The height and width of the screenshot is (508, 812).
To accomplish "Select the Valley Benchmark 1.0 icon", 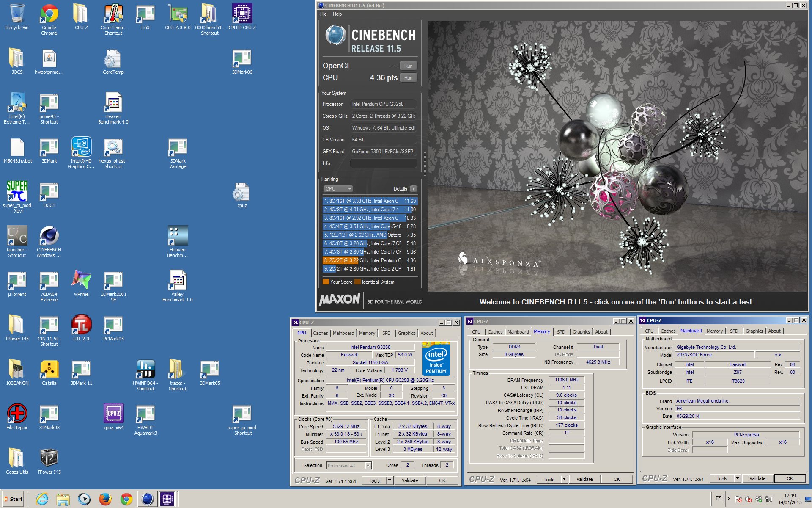I will (x=178, y=286).
